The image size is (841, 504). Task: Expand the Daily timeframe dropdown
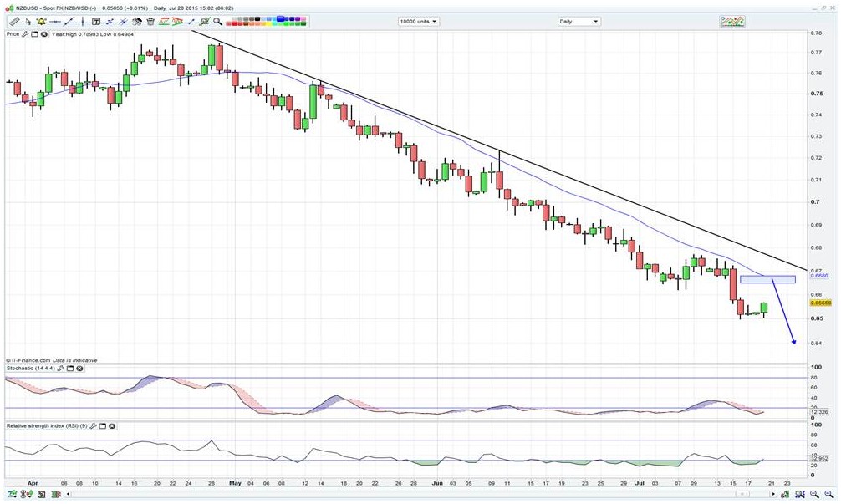[x=579, y=22]
